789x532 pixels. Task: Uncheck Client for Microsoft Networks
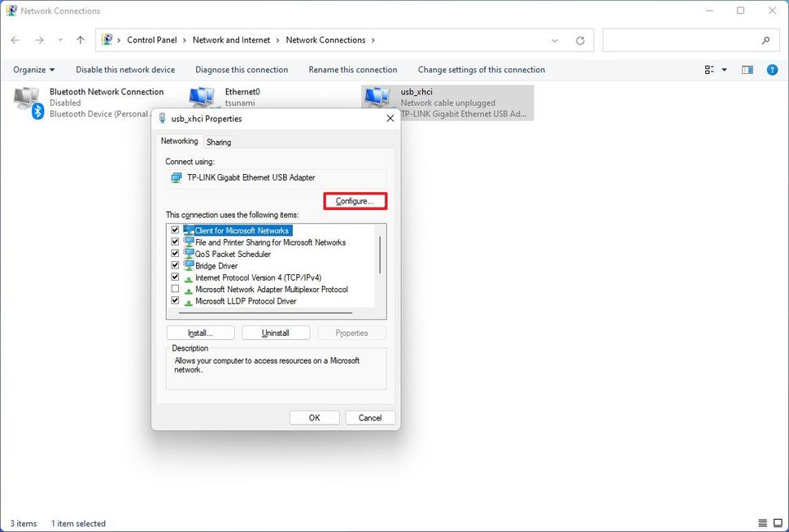point(174,229)
